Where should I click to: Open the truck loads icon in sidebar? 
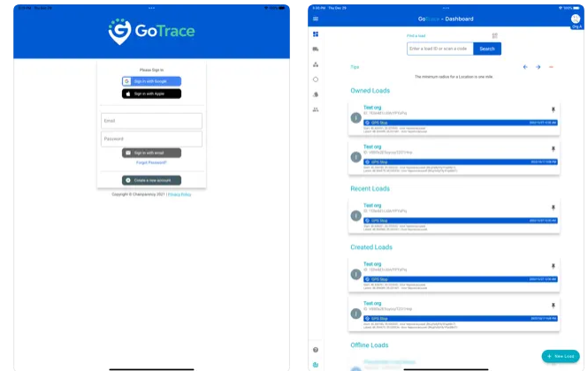[x=316, y=49]
